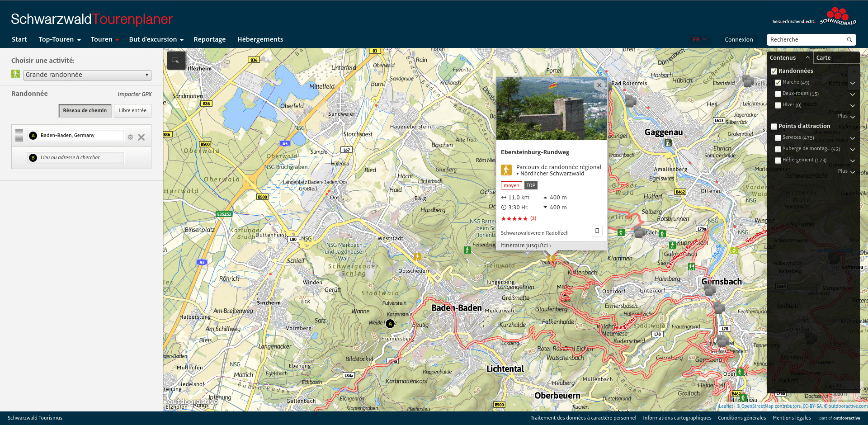Click the Leaflet attribution link

[726, 406]
